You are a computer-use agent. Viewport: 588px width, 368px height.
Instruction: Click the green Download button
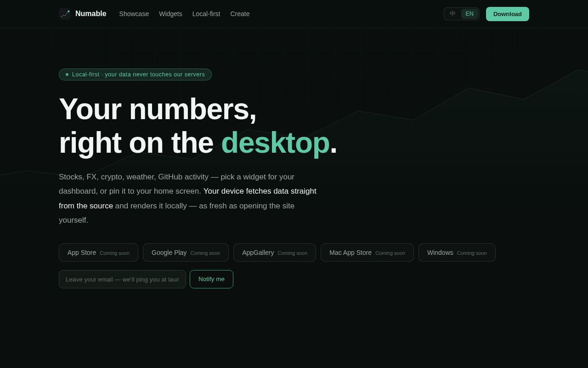click(x=508, y=14)
